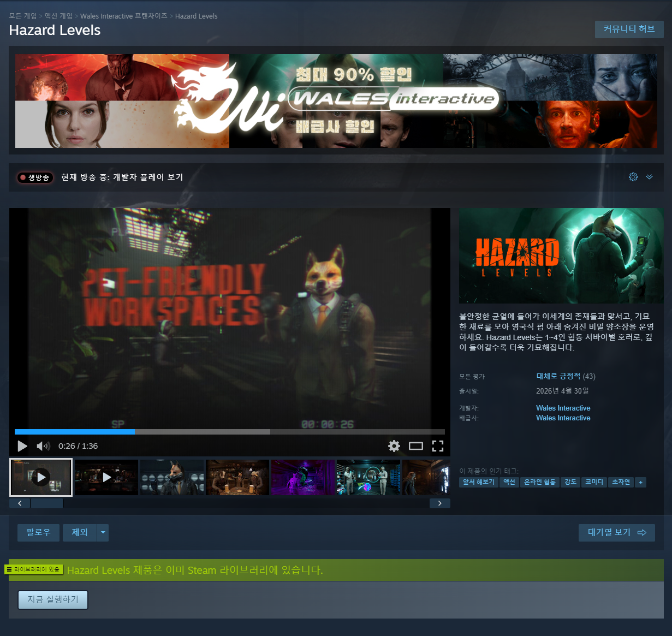Toggle theater mode for the video

point(416,446)
